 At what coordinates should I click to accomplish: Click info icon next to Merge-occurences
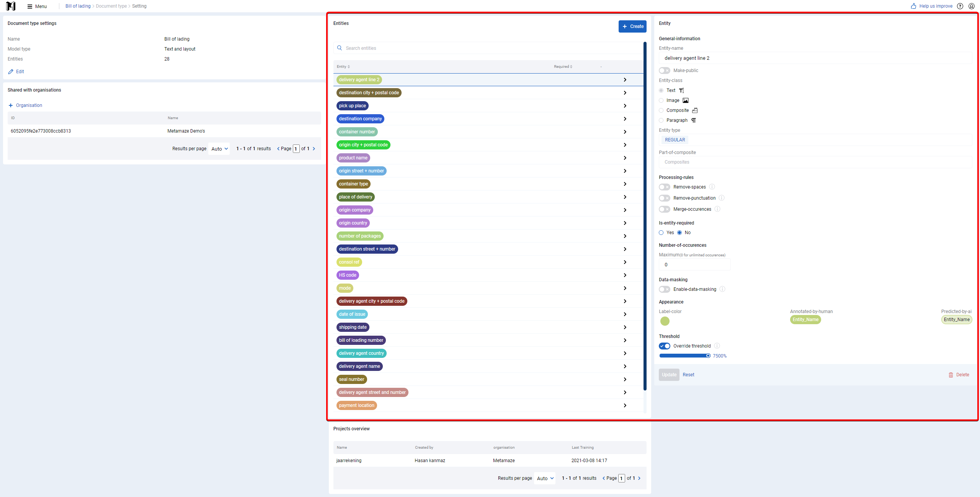click(x=717, y=209)
